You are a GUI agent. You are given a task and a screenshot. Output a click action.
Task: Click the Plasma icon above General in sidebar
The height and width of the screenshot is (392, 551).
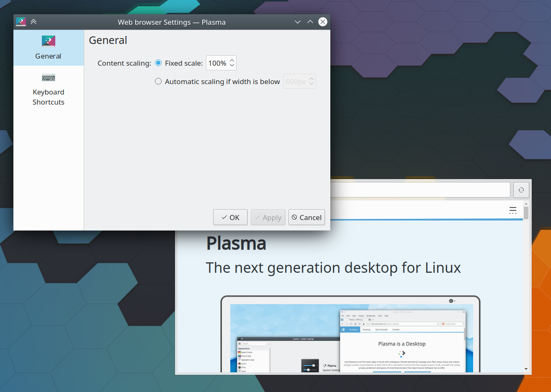tap(48, 41)
